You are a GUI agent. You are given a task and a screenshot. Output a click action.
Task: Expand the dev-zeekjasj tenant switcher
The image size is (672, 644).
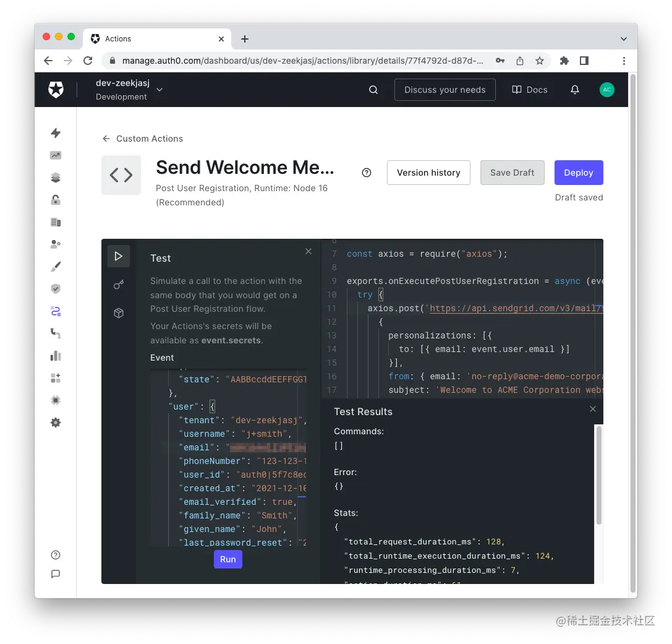(159, 89)
